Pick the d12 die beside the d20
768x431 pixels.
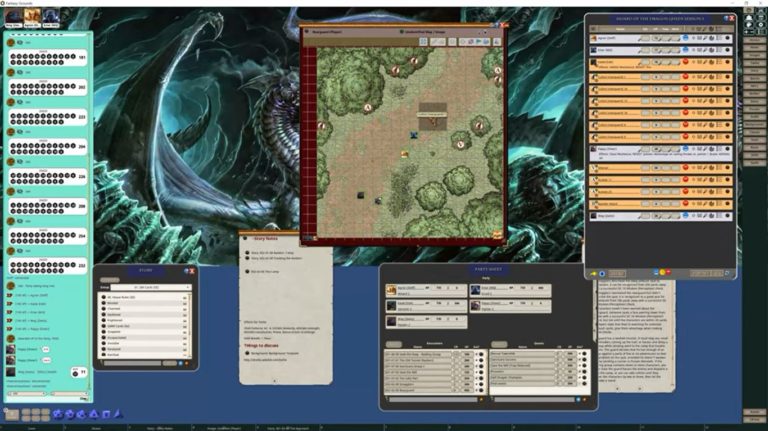tap(70, 414)
